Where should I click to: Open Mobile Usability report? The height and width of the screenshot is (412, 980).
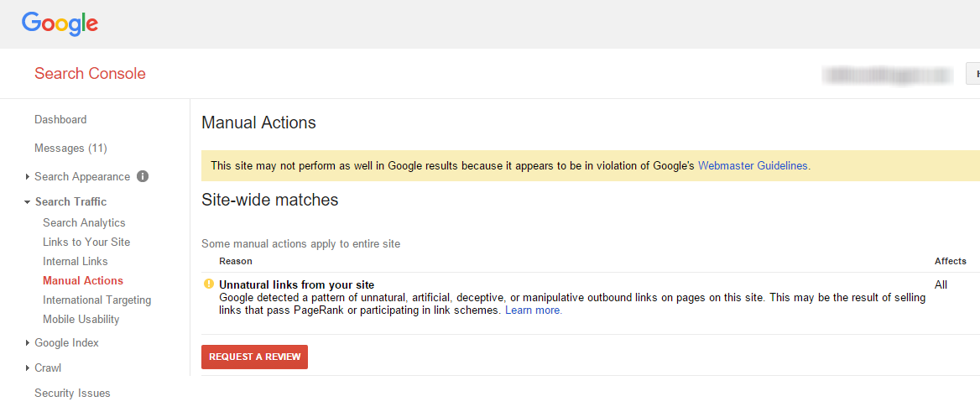click(x=81, y=320)
